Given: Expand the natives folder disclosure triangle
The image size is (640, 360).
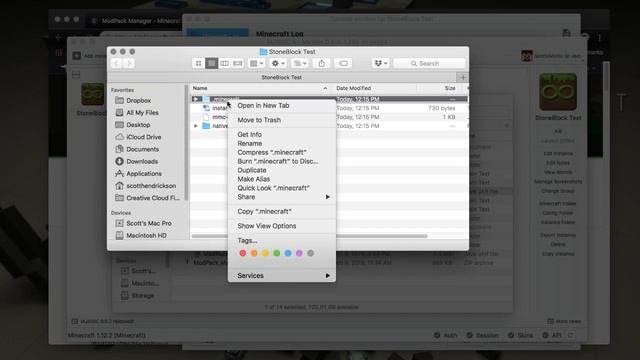Looking at the screenshot, I should click(x=196, y=126).
